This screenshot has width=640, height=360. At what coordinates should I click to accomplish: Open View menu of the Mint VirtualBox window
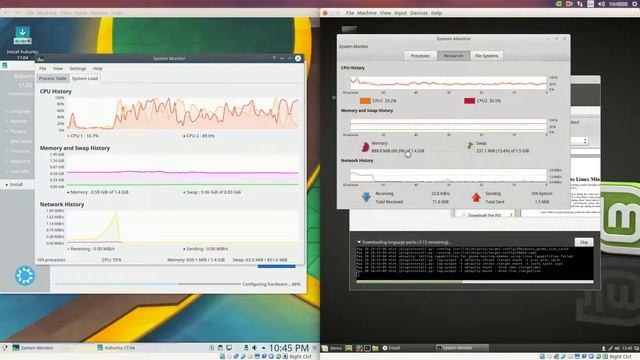tap(385, 13)
